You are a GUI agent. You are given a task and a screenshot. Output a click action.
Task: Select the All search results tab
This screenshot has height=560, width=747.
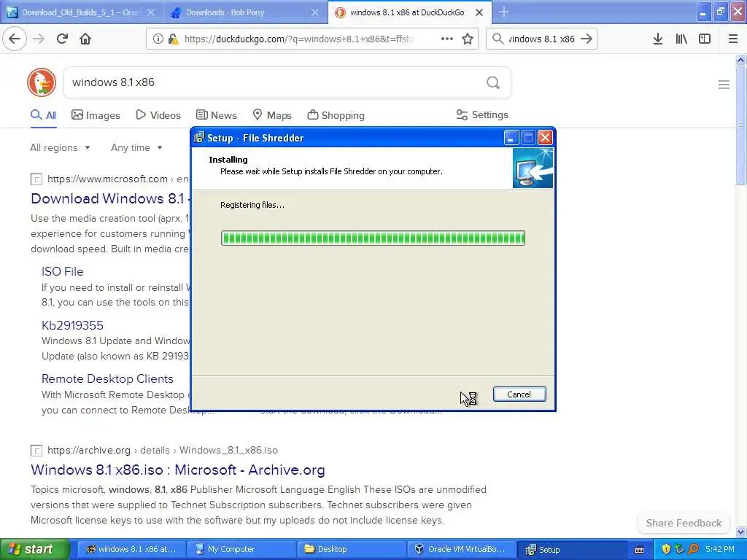point(43,115)
